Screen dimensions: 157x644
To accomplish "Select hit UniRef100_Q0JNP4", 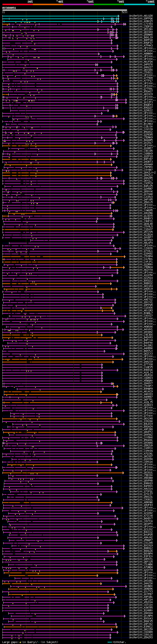I will point(141,616).
